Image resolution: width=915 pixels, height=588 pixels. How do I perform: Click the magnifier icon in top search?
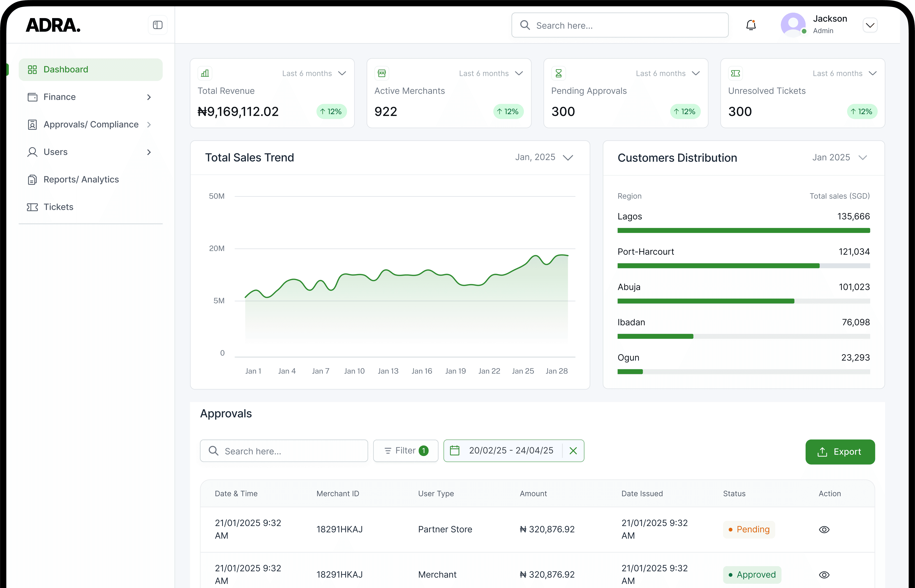(x=525, y=25)
